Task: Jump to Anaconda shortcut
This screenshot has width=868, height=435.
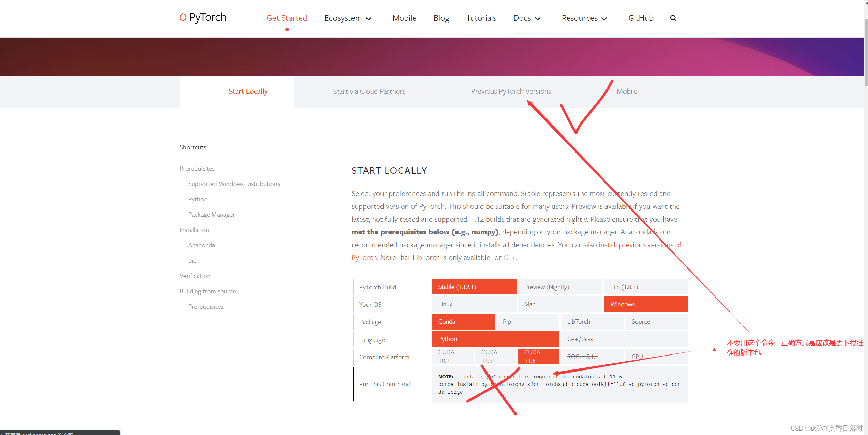Action: coord(201,245)
